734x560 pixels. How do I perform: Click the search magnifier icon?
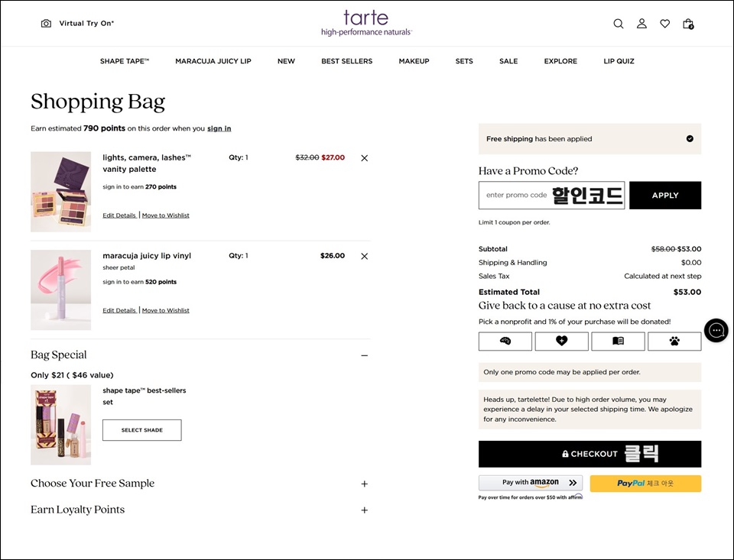[x=619, y=24]
